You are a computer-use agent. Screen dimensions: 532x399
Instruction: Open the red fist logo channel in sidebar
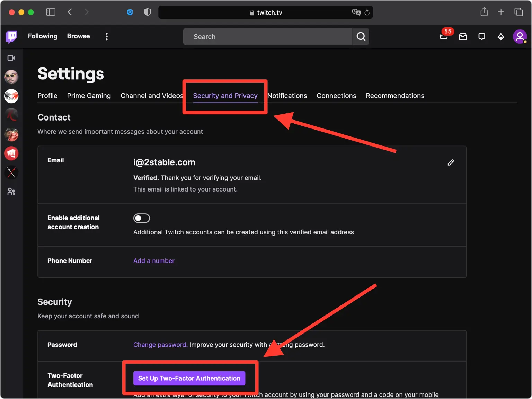11,153
